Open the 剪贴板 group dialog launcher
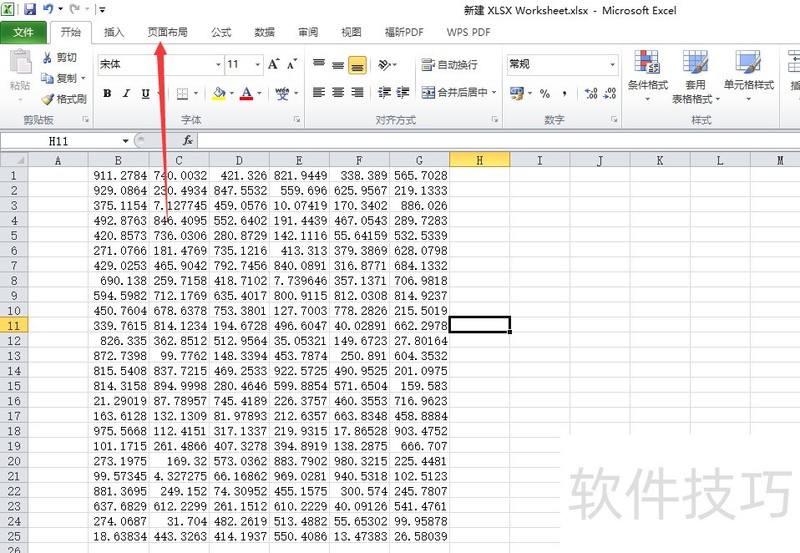The height and width of the screenshot is (553, 800). click(x=85, y=119)
